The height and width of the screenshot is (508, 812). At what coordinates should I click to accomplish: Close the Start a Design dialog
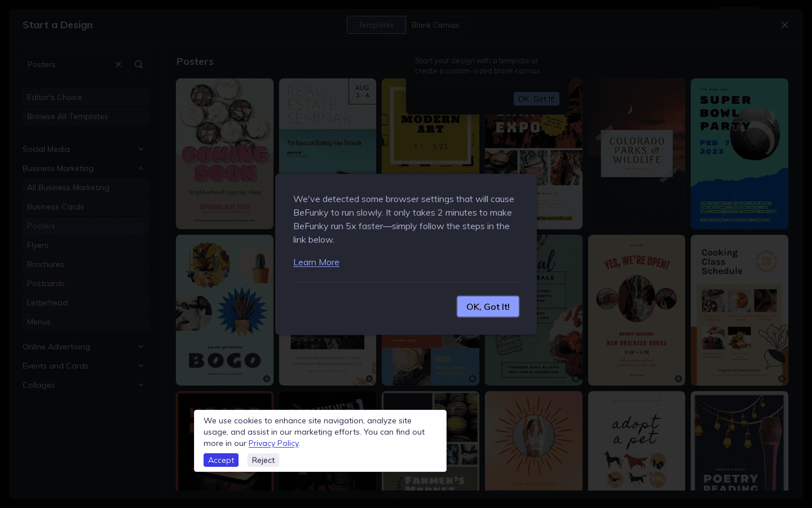click(784, 25)
